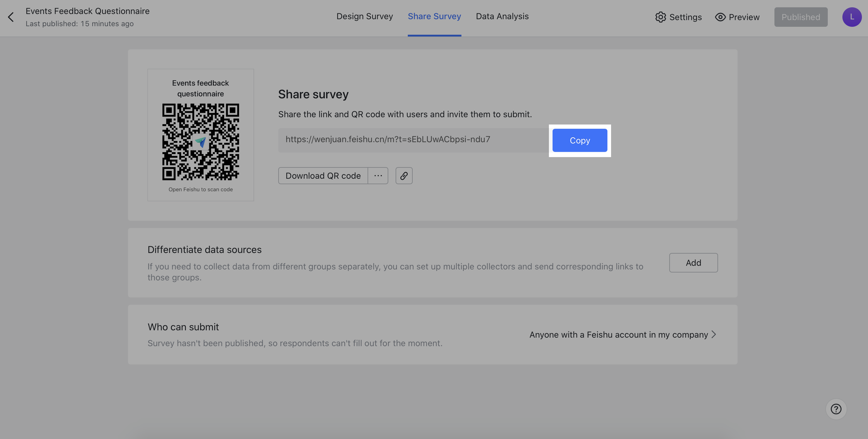Click the Events Feedback Questionnaire title
Screen dimensions: 868x439
tap(87, 11)
